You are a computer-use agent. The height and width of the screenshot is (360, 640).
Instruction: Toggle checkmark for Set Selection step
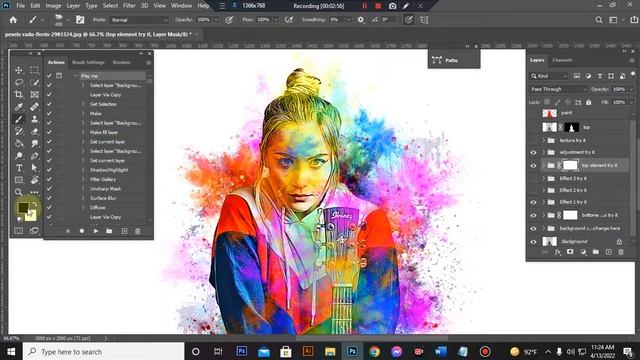pyautogui.click(x=49, y=104)
